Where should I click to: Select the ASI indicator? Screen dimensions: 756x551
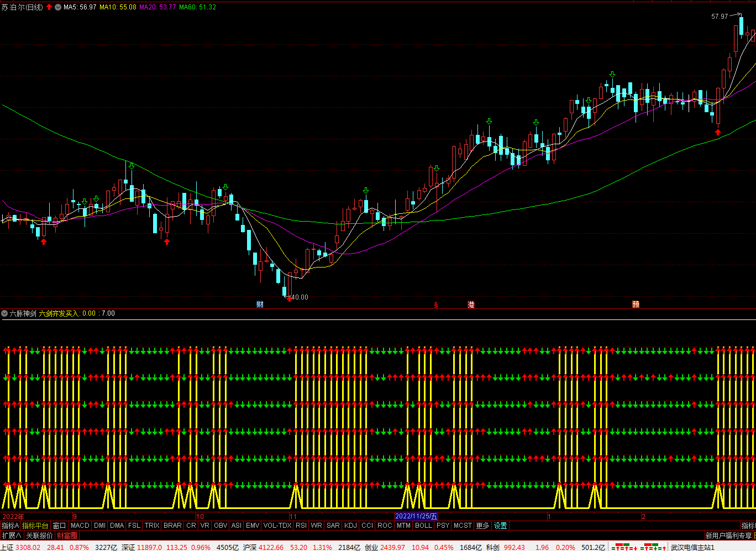237,526
